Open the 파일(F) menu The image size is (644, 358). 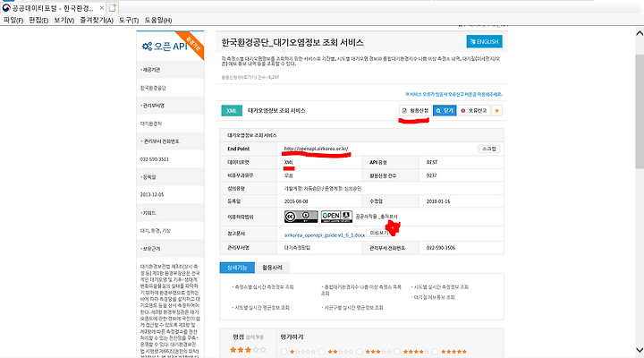(13, 21)
